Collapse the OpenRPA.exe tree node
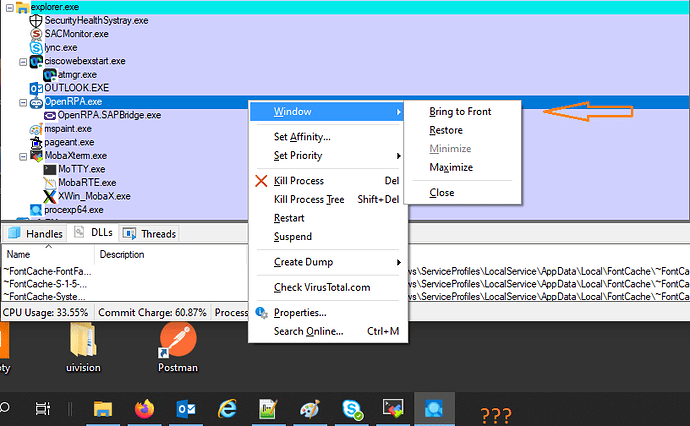This screenshot has height=426, width=690. [23, 103]
